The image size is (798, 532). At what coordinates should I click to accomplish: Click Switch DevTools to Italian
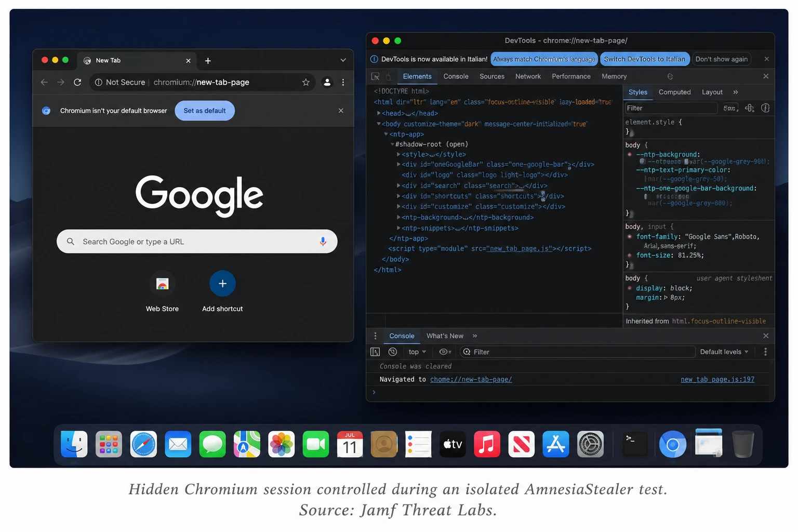[x=644, y=59]
